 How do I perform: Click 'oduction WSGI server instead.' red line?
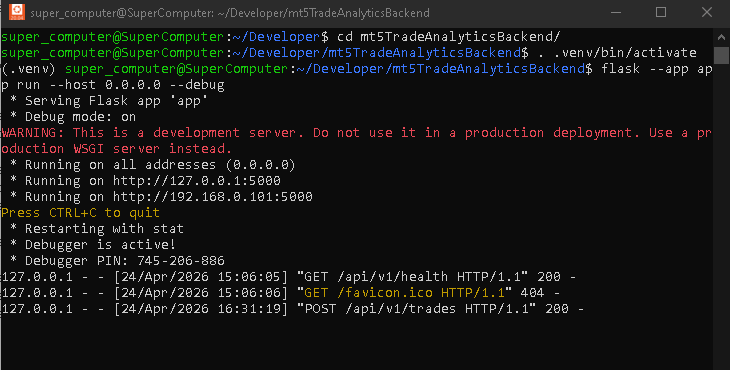click(116, 149)
